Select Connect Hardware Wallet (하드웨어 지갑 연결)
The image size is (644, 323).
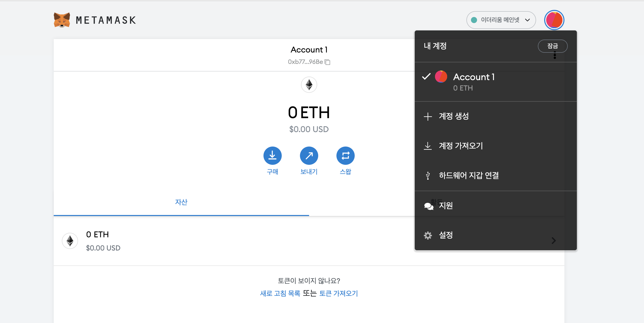[469, 175]
